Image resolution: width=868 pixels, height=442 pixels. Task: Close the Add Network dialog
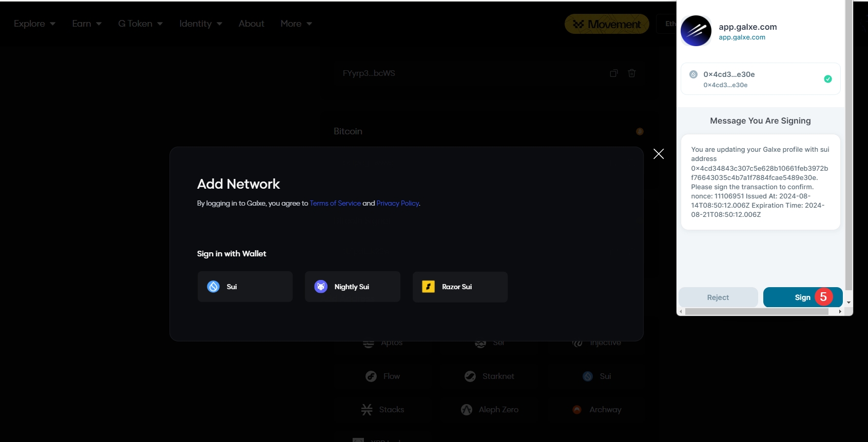click(659, 154)
